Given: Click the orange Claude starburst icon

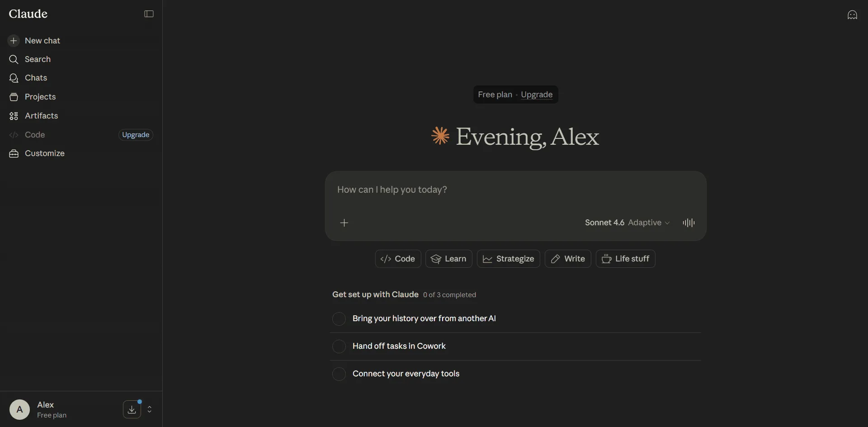Looking at the screenshot, I should 440,136.
